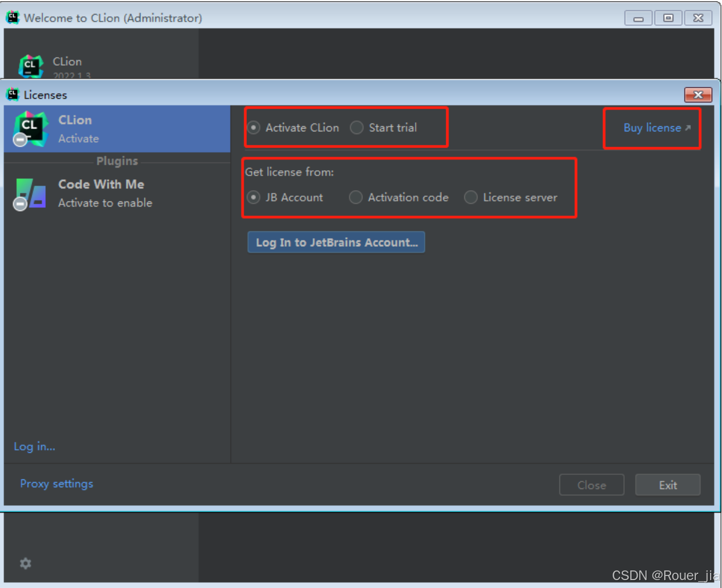
Task: Open the settings gear in Welcome window
Action: 25,564
